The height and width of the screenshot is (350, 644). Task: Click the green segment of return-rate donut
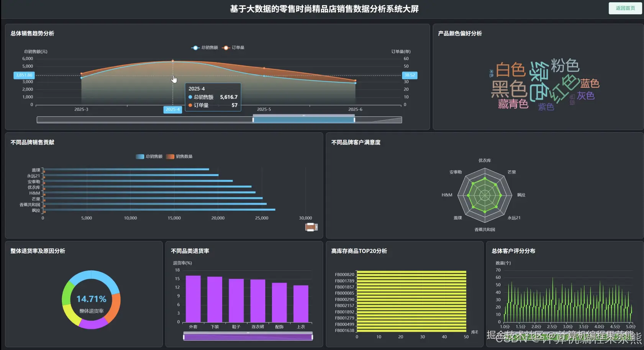point(67,293)
